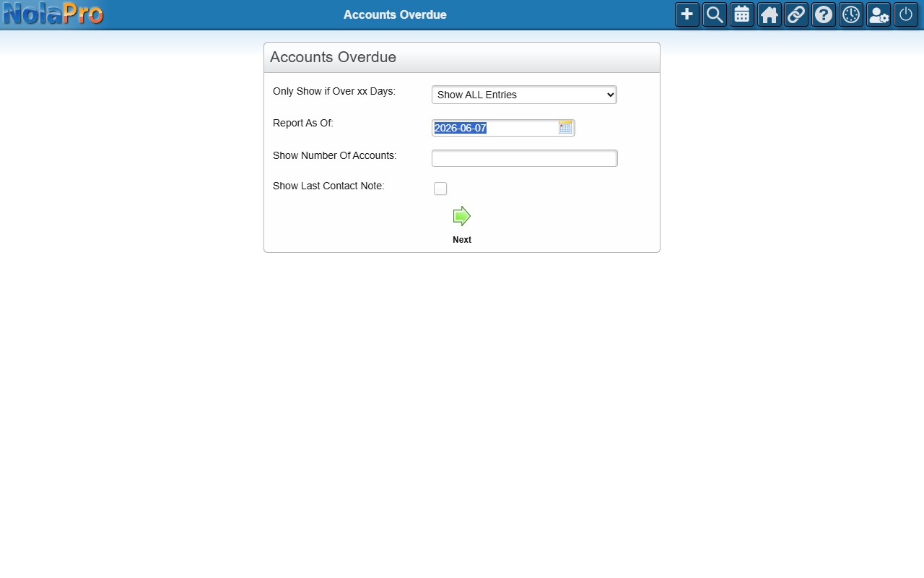Viewport: 924px width, 578px height.
Task: Click the Show Number Of Accounts field
Action: pyautogui.click(x=525, y=158)
